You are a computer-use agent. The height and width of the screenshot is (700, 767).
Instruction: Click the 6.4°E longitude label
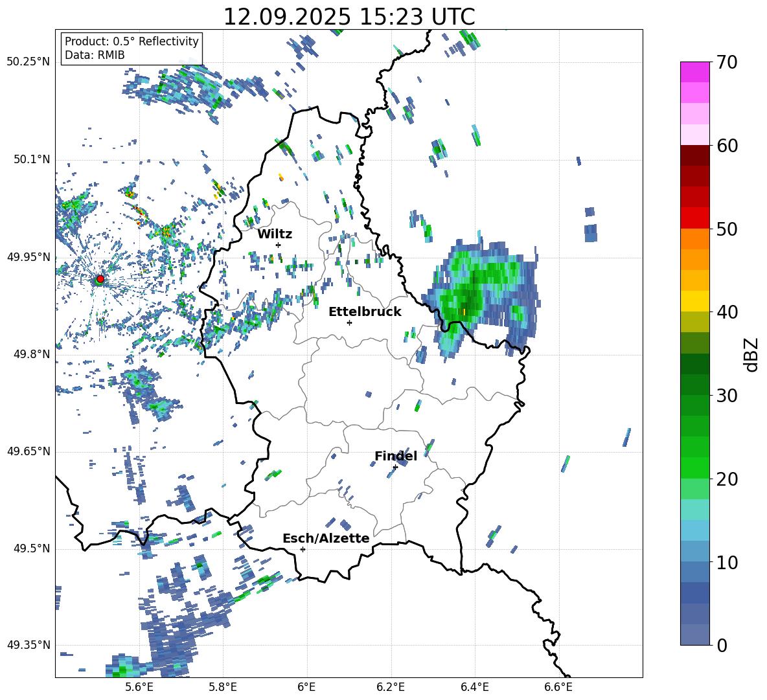474,687
